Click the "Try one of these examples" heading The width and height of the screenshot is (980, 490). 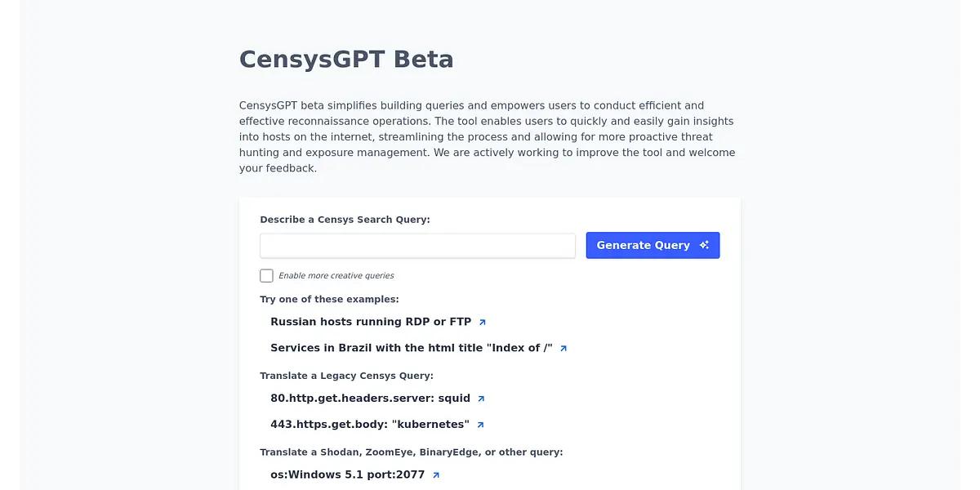point(329,300)
